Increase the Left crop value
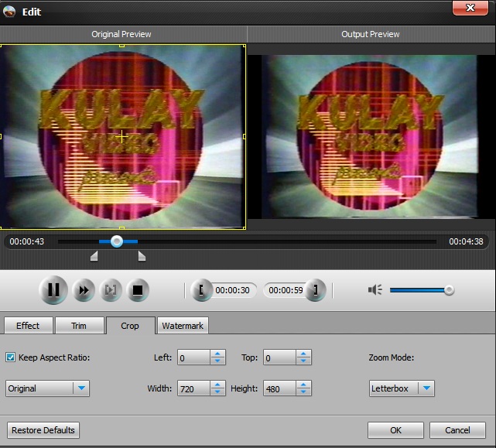The width and height of the screenshot is (496, 448). click(218, 354)
